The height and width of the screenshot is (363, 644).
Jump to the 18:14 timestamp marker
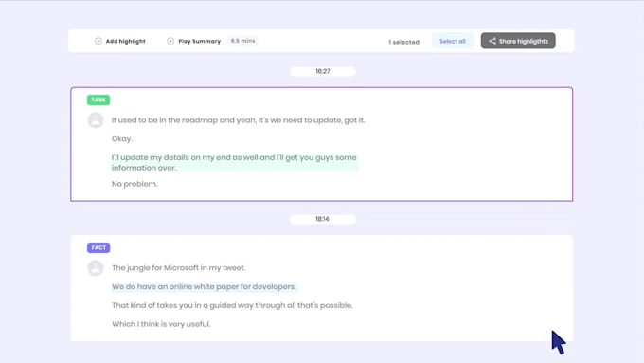(323, 219)
